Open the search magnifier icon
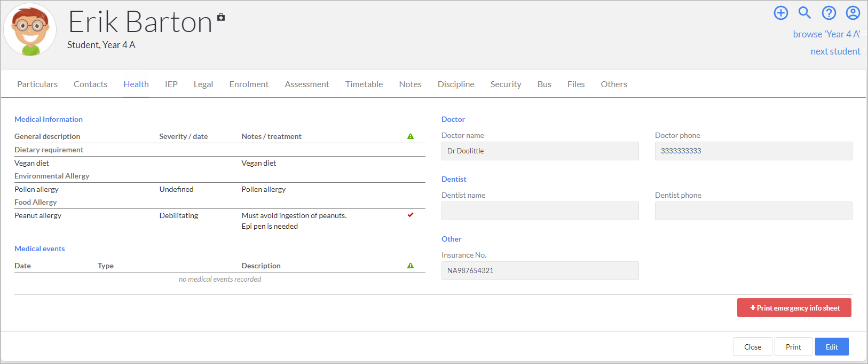Viewport: 868px width, 364px height. pos(804,13)
